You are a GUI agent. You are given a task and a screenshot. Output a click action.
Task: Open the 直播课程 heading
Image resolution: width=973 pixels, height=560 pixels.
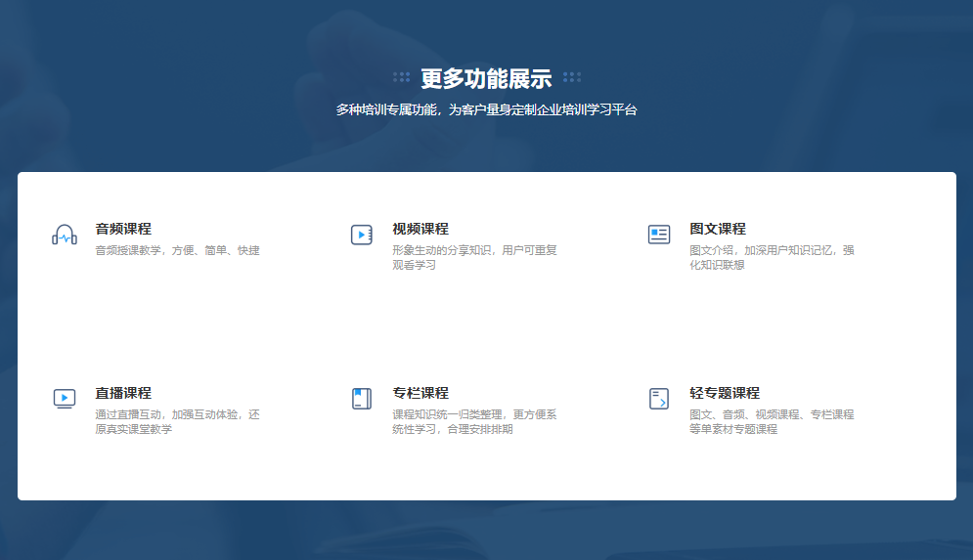[123, 393]
